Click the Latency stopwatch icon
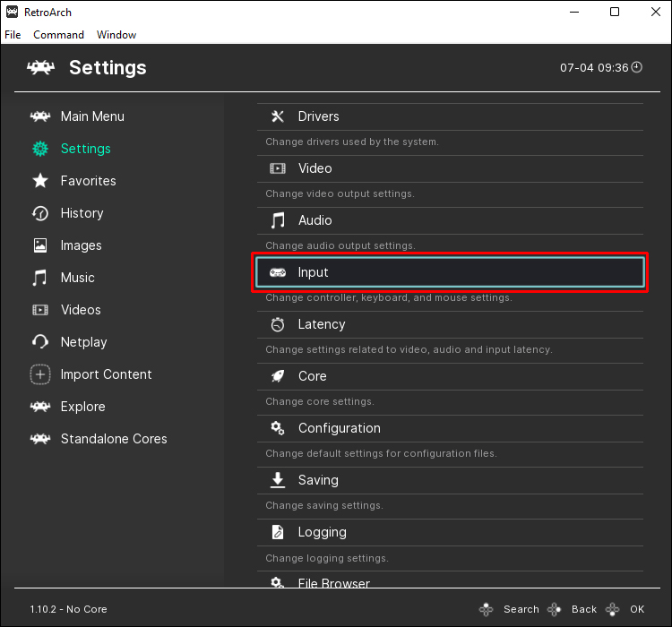 (x=278, y=324)
